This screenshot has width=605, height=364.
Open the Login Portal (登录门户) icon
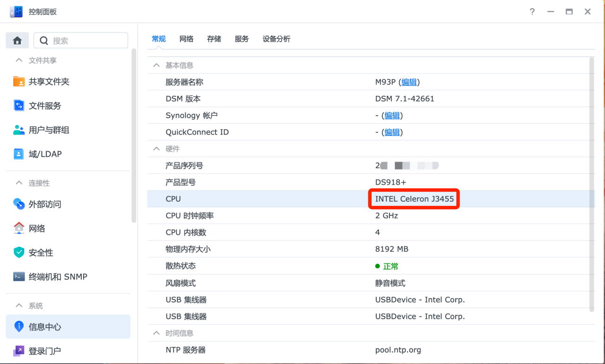(19, 351)
